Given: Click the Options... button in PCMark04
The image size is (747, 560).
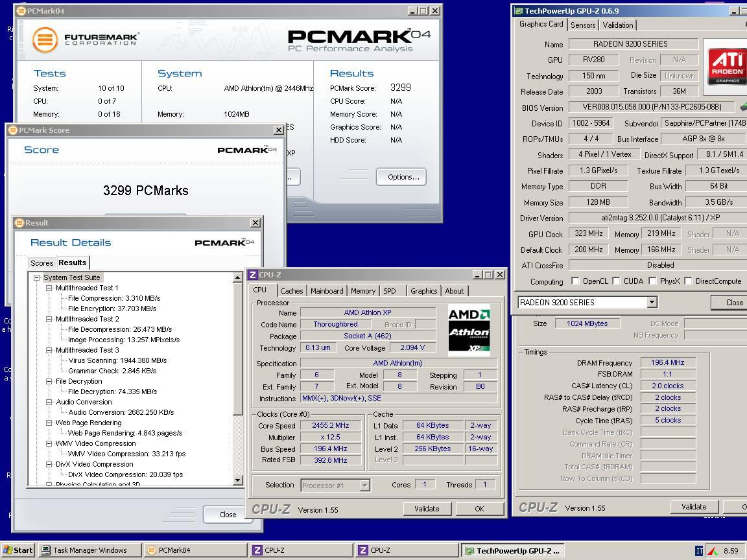Looking at the screenshot, I should 401,177.
